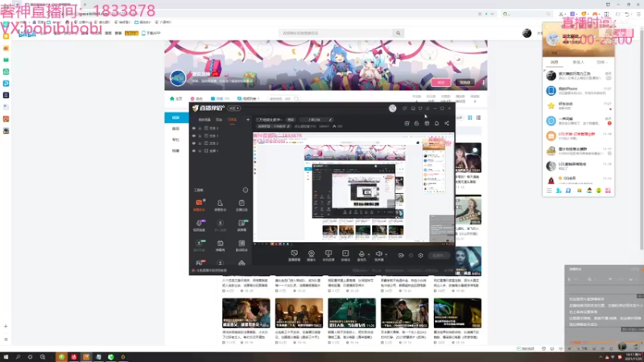
Task: Click the hamburger menu icon in QQ bottom bar
Action: 549,191
